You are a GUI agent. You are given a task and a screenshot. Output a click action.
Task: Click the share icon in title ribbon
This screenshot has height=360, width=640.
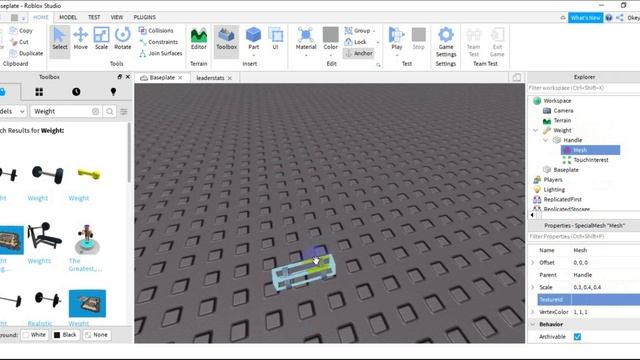620,18
